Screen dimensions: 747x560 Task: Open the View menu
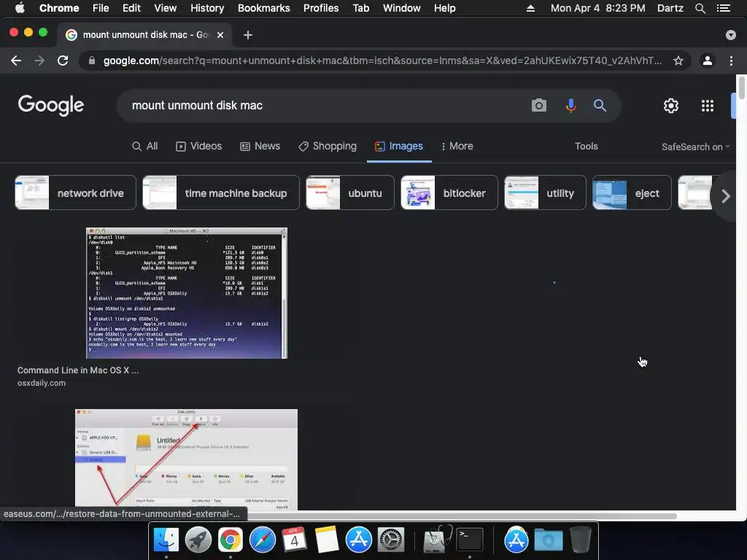coord(166,8)
